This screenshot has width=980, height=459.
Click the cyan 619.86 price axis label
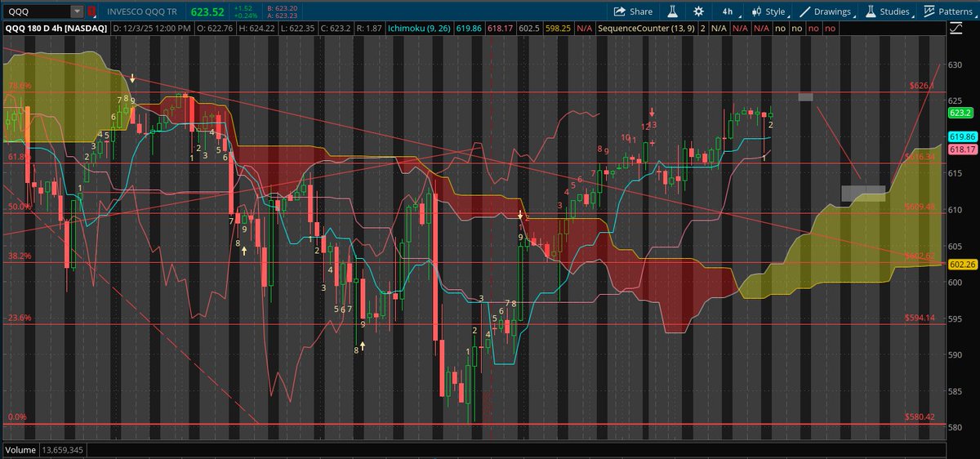pyautogui.click(x=961, y=137)
